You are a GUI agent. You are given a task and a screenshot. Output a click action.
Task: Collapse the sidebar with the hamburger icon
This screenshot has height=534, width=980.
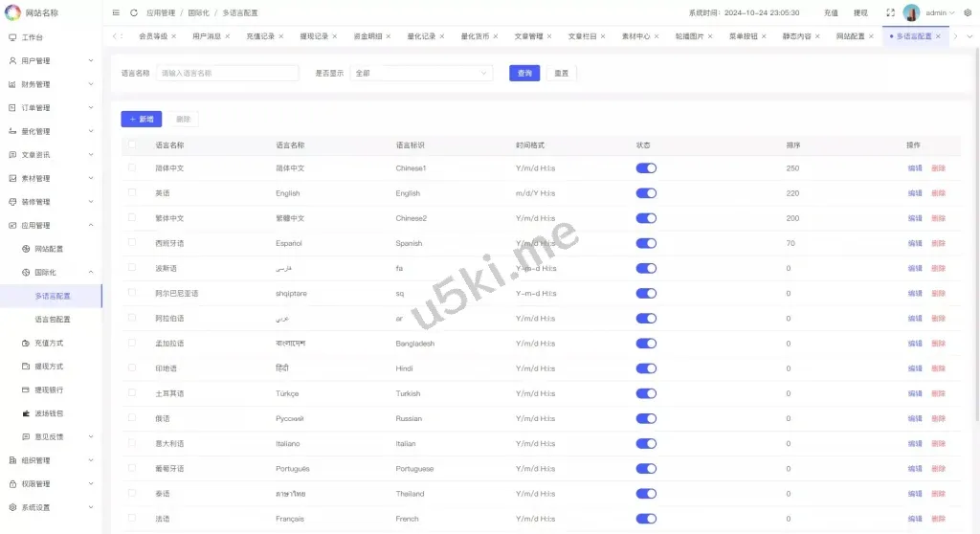(116, 13)
